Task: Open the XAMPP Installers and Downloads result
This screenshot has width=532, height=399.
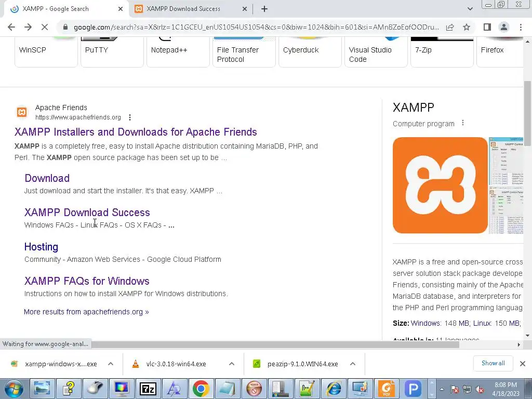Action: pos(136,131)
